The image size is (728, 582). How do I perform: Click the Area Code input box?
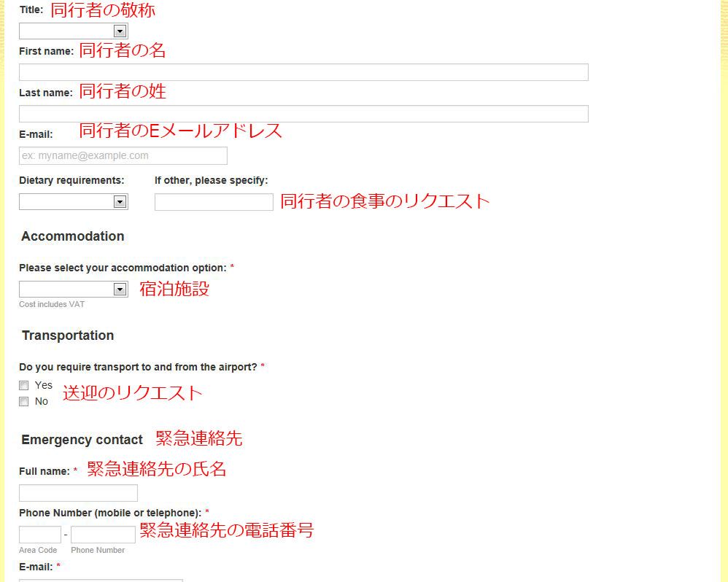(40, 534)
